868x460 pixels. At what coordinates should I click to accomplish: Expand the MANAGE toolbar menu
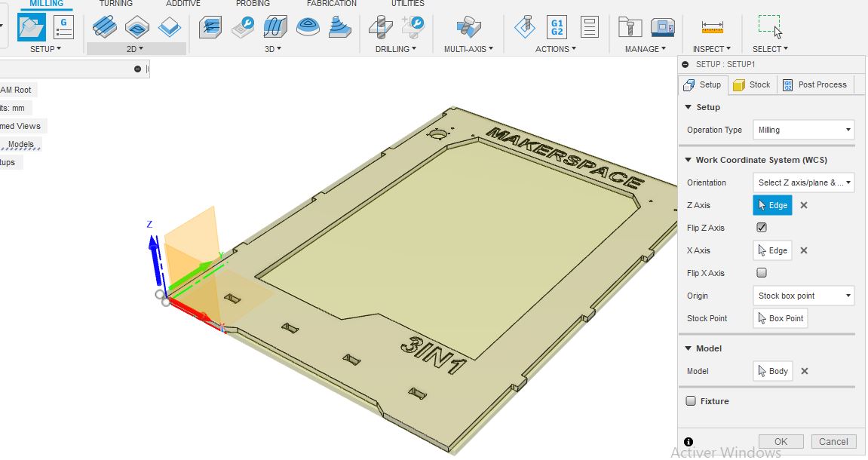646,49
